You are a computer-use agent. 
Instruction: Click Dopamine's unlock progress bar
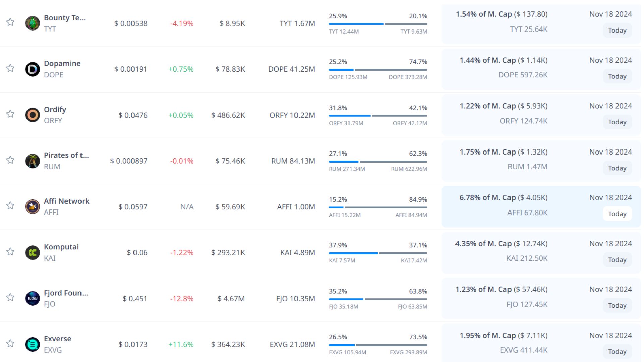click(378, 70)
